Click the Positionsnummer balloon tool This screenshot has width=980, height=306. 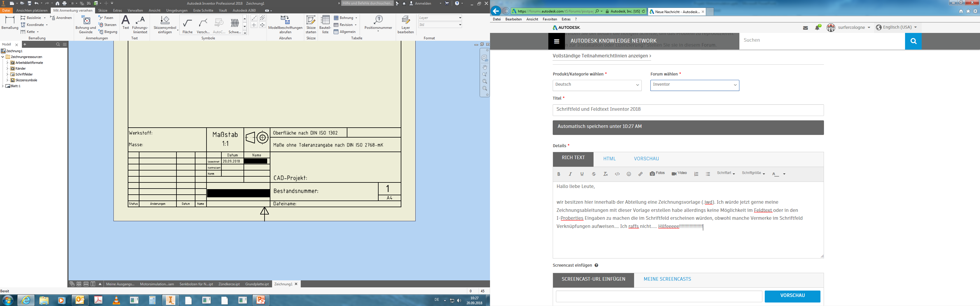coord(378,23)
